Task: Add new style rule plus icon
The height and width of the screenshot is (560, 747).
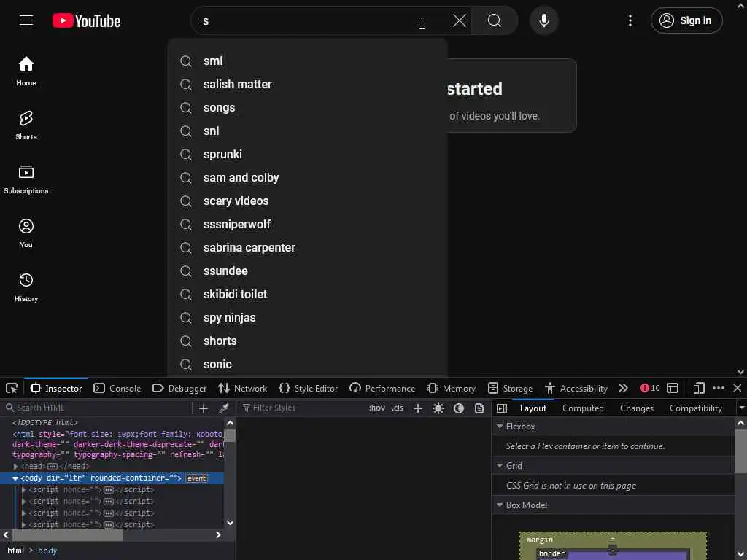Action: [x=418, y=408]
